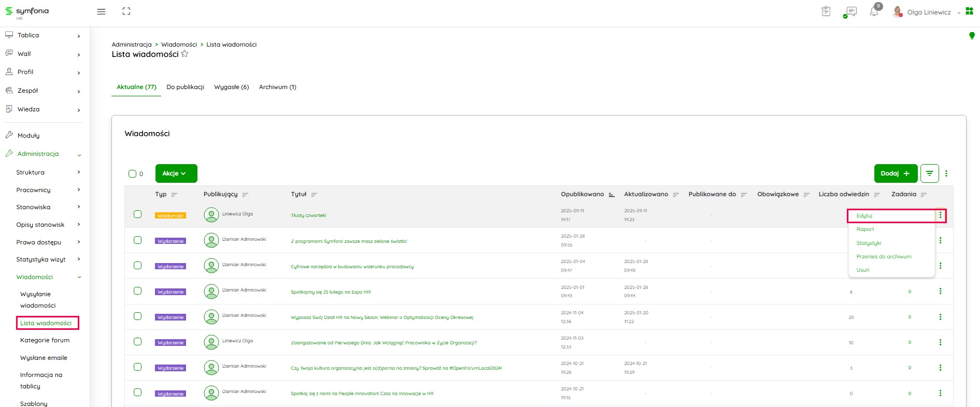Check the box for Tłusty czwartek message
This screenshot has height=407, width=980.
click(x=137, y=214)
